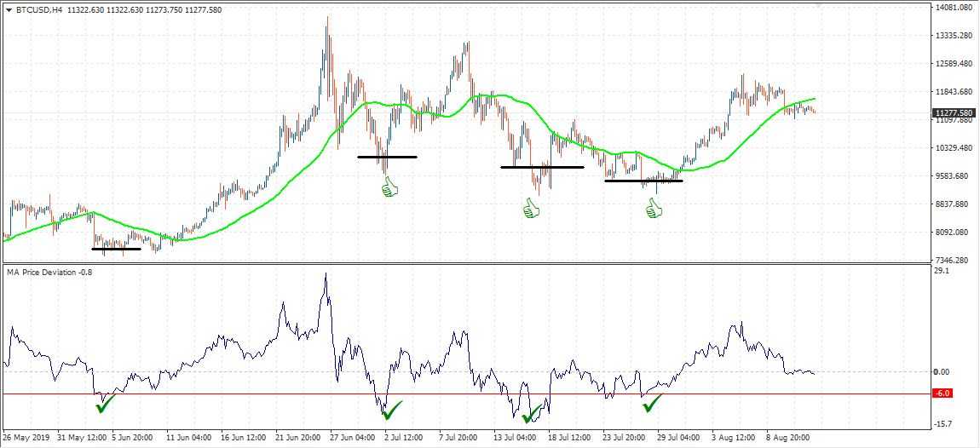Select the green checkmark near 23 Jul

click(x=652, y=403)
